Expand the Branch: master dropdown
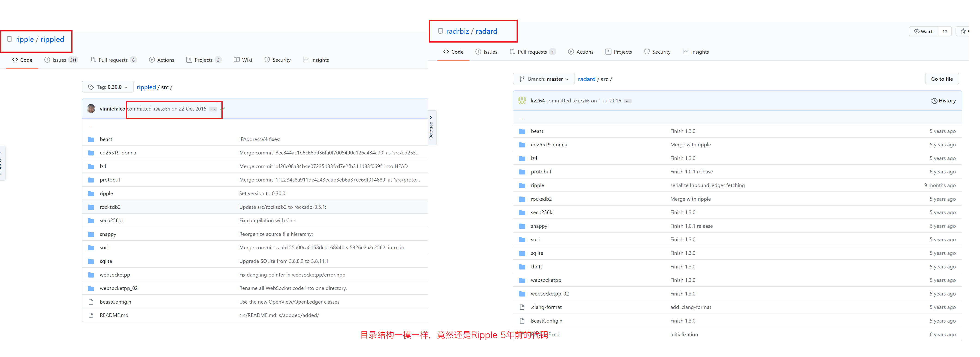The image size is (980, 357). tap(544, 79)
